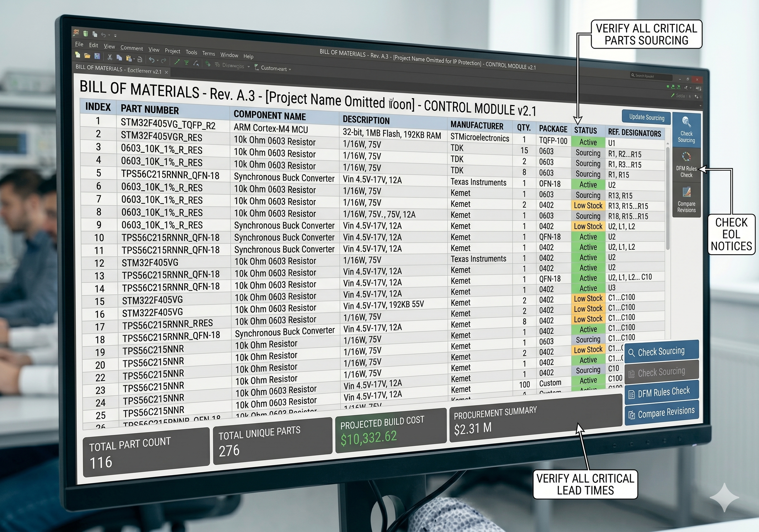This screenshot has height=532, width=759.
Task: Open the Project menu
Action: (x=172, y=51)
